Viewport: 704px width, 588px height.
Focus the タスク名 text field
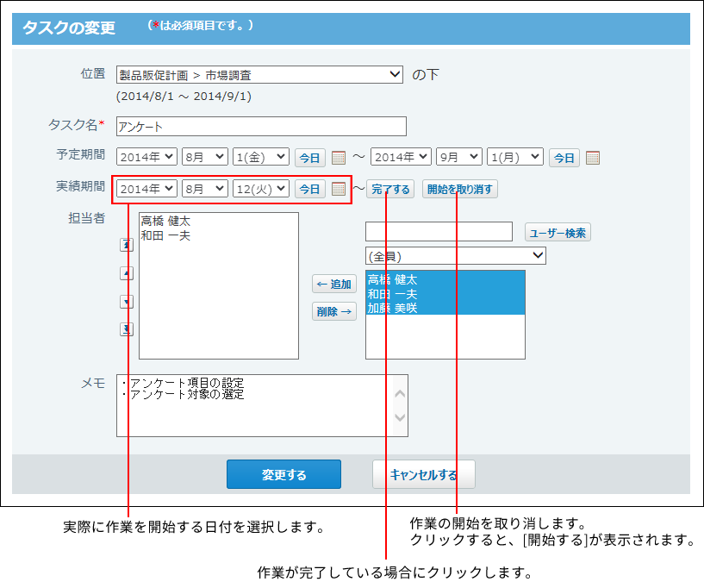click(261, 126)
